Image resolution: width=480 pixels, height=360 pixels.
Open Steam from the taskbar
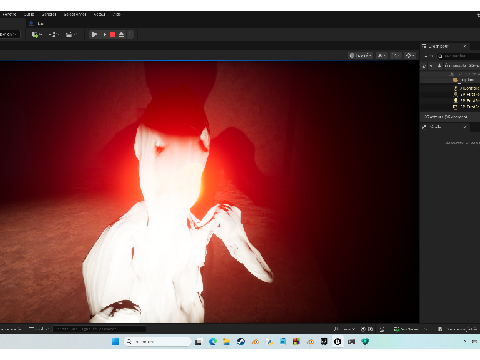point(241,342)
